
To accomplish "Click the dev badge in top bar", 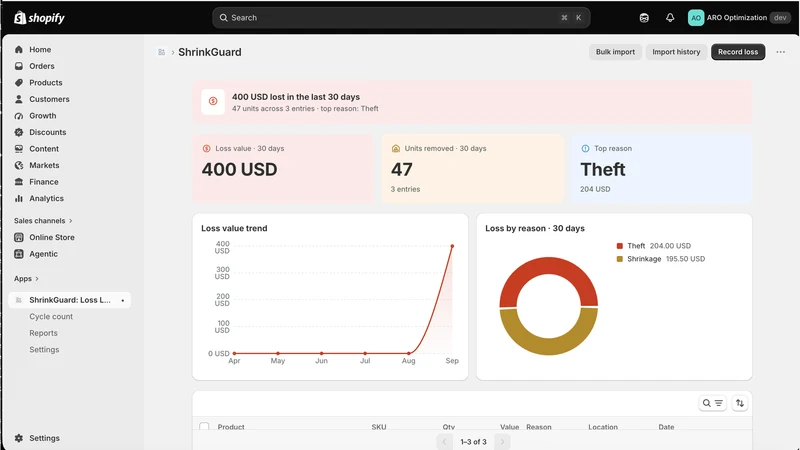I will tap(780, 18).
